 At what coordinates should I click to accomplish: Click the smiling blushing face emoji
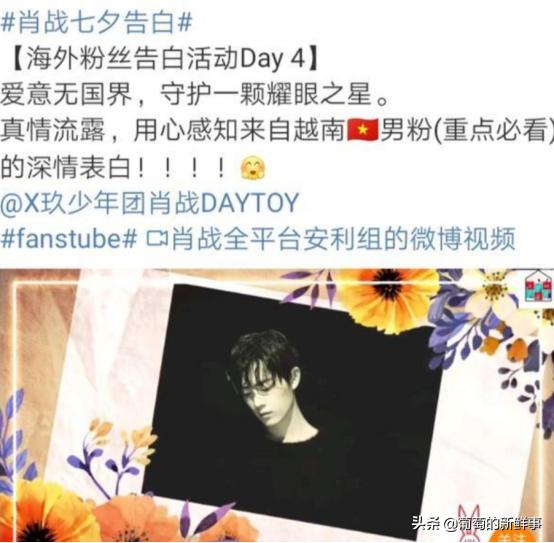pos(253,167)
